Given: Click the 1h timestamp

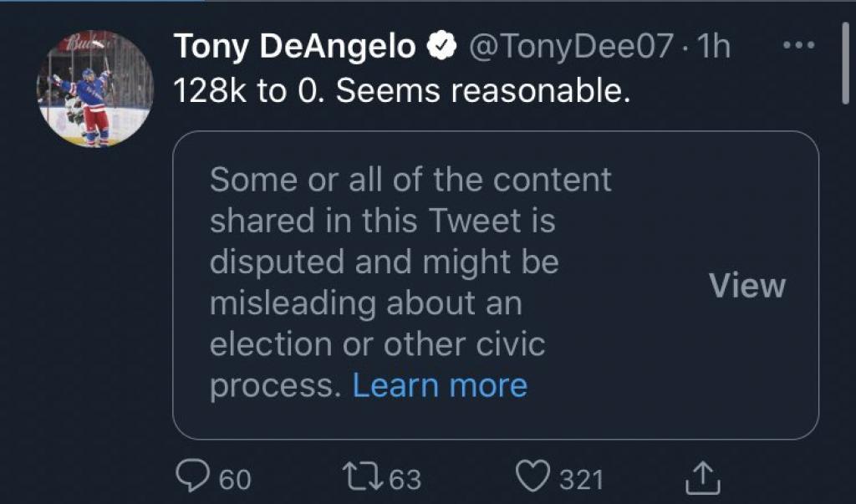Looking at the screenshot, I should tap(715, 48).
